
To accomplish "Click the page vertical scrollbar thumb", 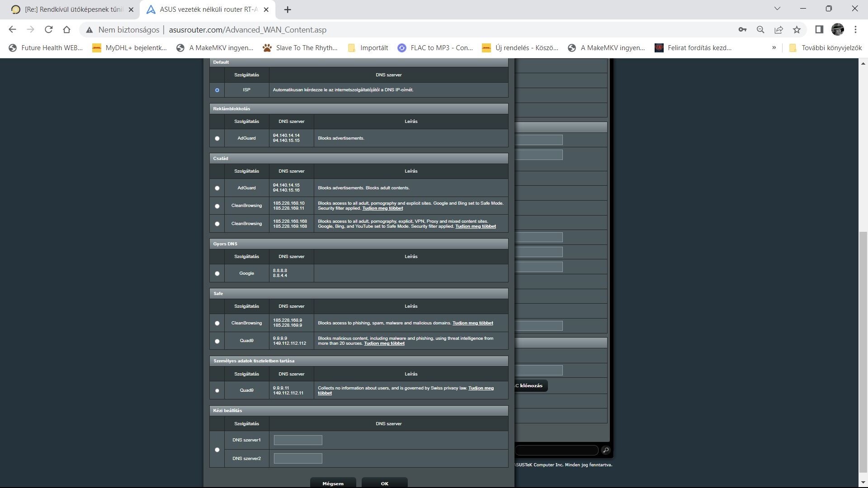I will coord(863,352).
